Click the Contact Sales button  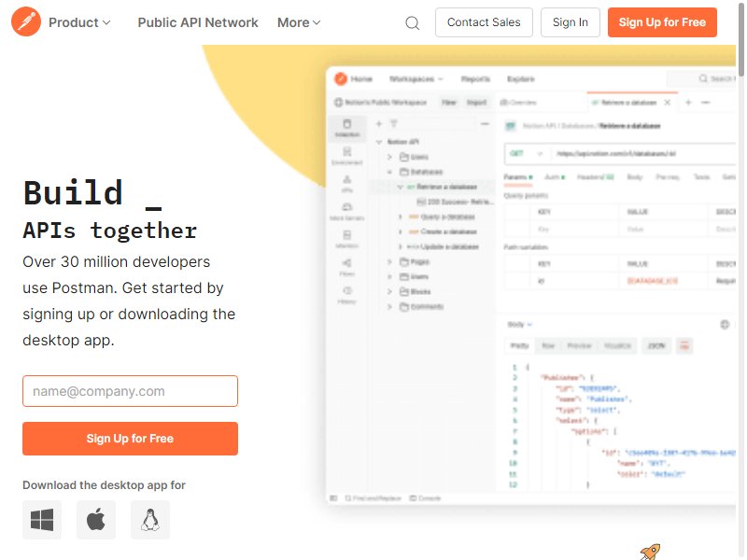pyautogui.click(x=484, y=22)
